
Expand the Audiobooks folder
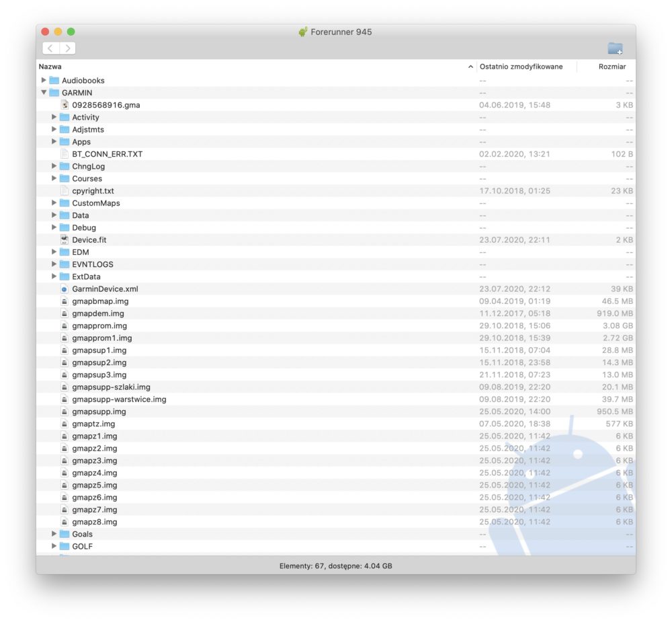43,80
